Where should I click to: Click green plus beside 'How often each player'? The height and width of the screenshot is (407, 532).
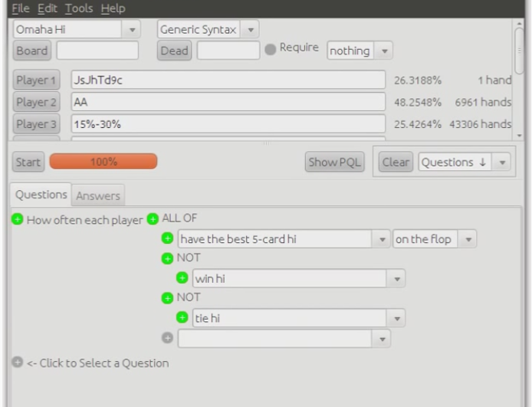coord(18,219)
